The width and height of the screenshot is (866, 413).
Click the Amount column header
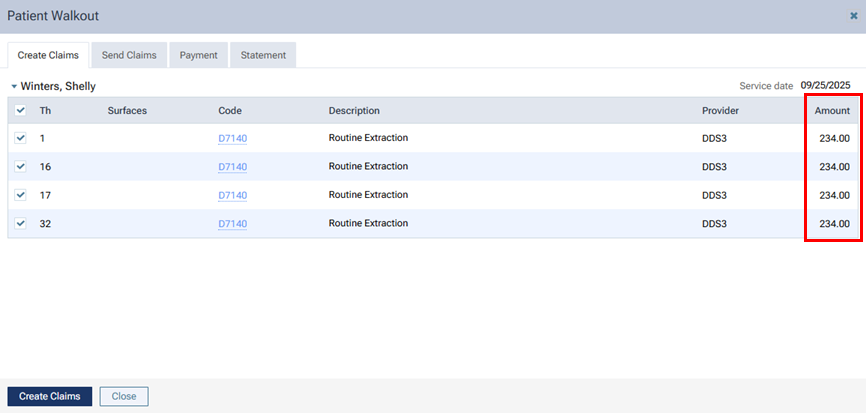[832, 110]
